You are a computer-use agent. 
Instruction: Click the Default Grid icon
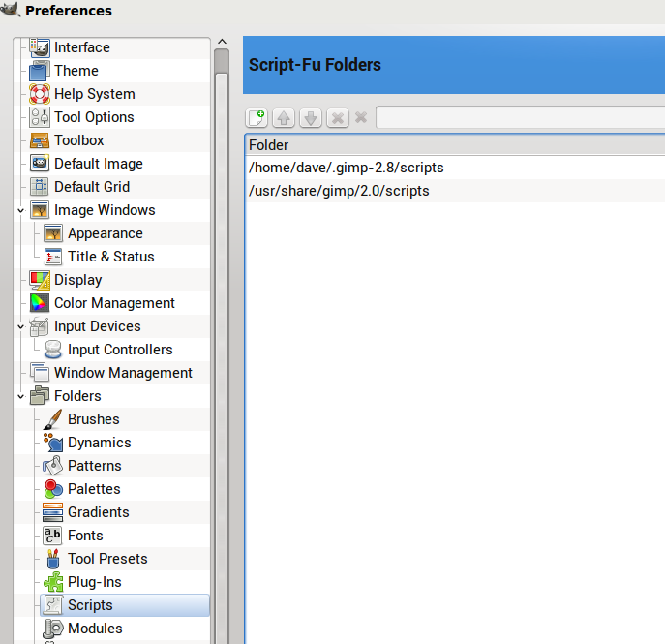[x=40, y=187]
